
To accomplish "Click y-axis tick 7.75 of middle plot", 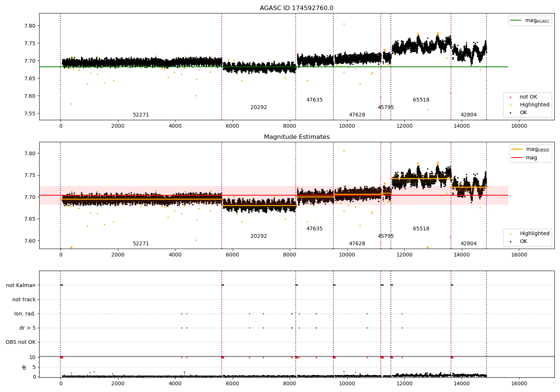I will coord(30,175).
